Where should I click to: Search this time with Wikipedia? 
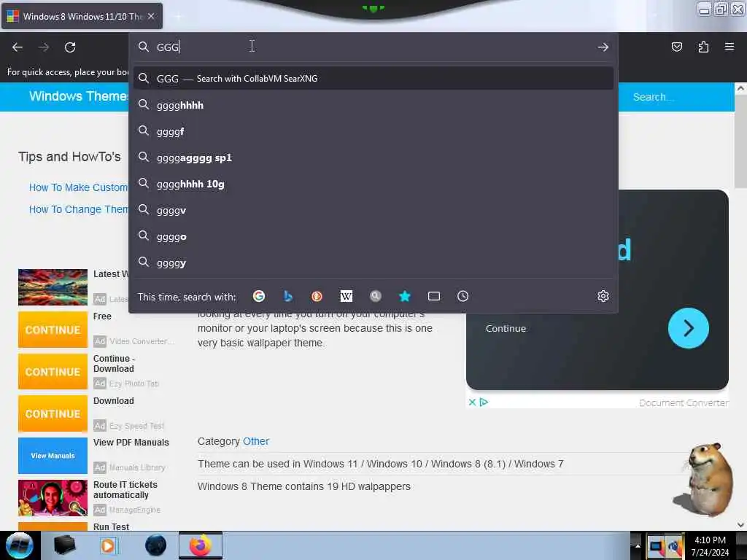[347, 296]
